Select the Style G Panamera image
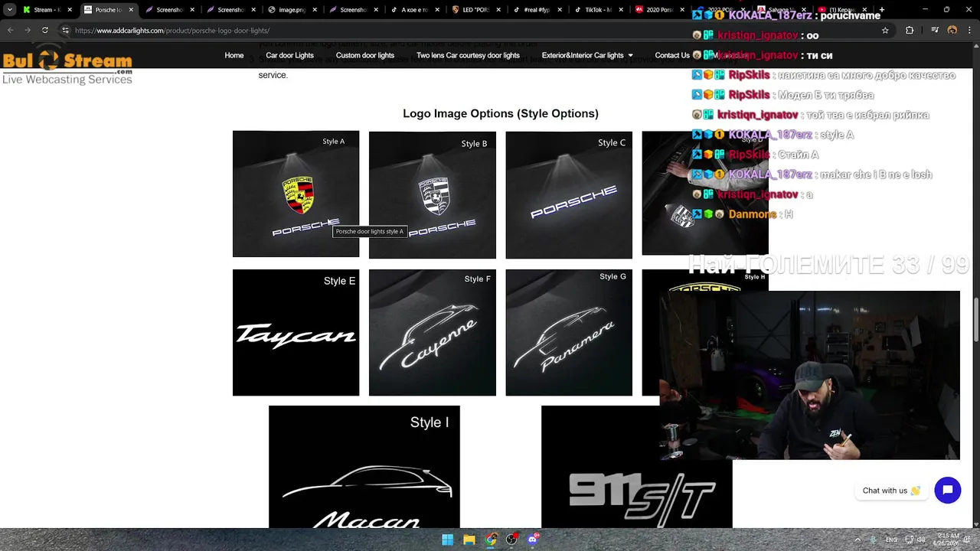This screenshot has height=551, width=980. coord(569,332)
